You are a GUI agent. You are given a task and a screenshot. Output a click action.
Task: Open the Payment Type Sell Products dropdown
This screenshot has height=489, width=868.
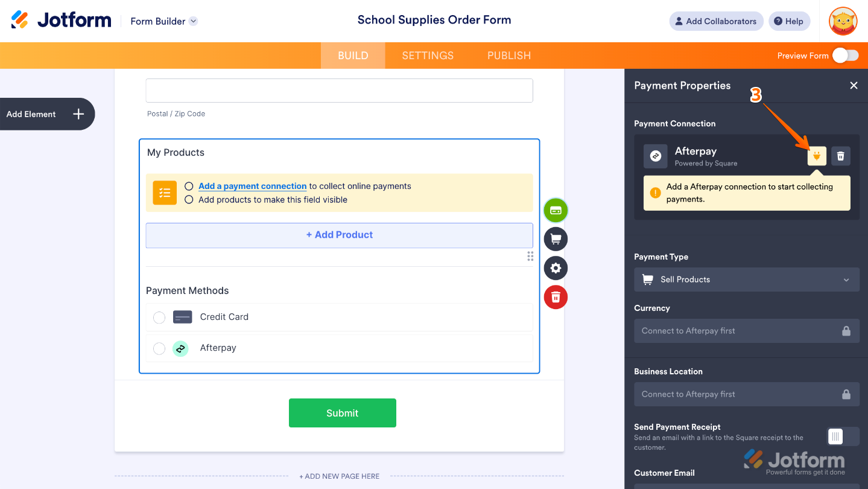[746, 280]
